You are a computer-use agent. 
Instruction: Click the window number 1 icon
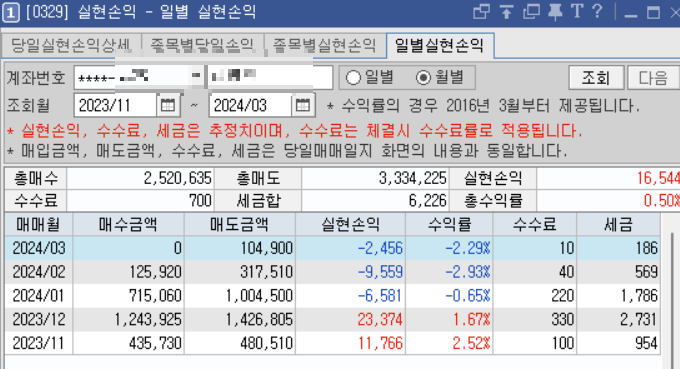click(10, 13)
